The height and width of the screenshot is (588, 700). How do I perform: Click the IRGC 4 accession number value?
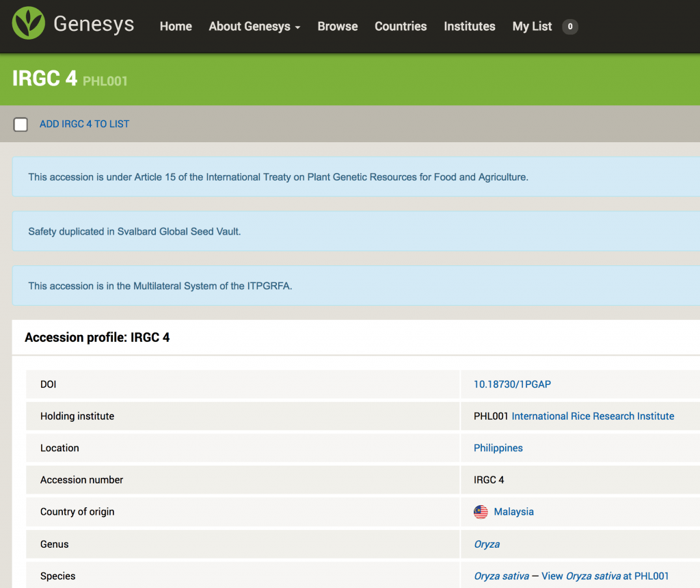point(489,480)
